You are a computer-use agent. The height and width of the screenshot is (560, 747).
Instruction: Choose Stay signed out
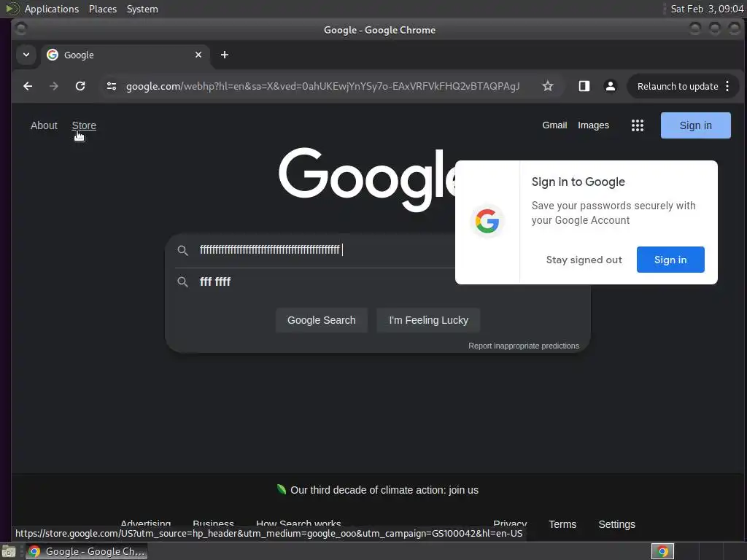(x=584, y=260)
